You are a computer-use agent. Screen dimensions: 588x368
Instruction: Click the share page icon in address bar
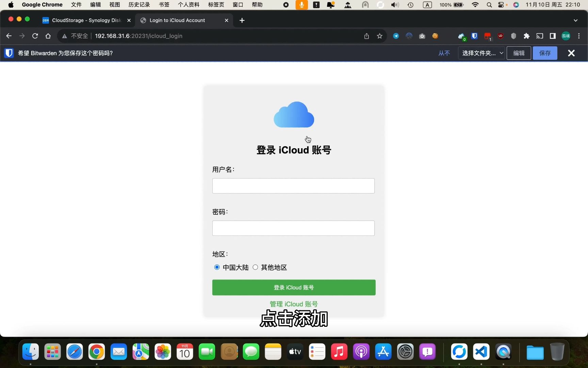tap(366, 36)
